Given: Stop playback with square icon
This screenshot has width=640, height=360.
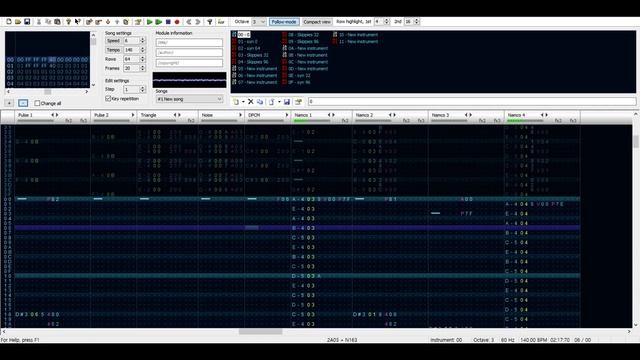Looking at the screenshot, I should tap(168, 22).
